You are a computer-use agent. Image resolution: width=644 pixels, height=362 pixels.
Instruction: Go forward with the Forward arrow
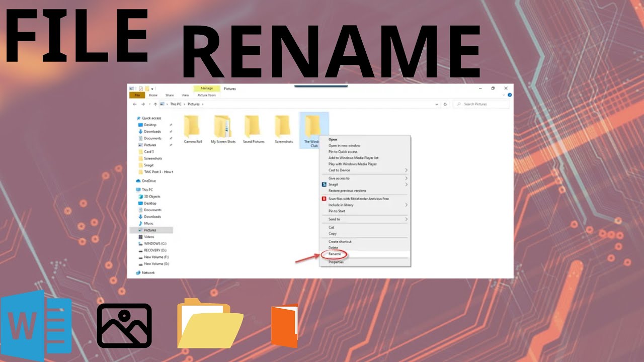pyautogui.click(x=143, y=104)
